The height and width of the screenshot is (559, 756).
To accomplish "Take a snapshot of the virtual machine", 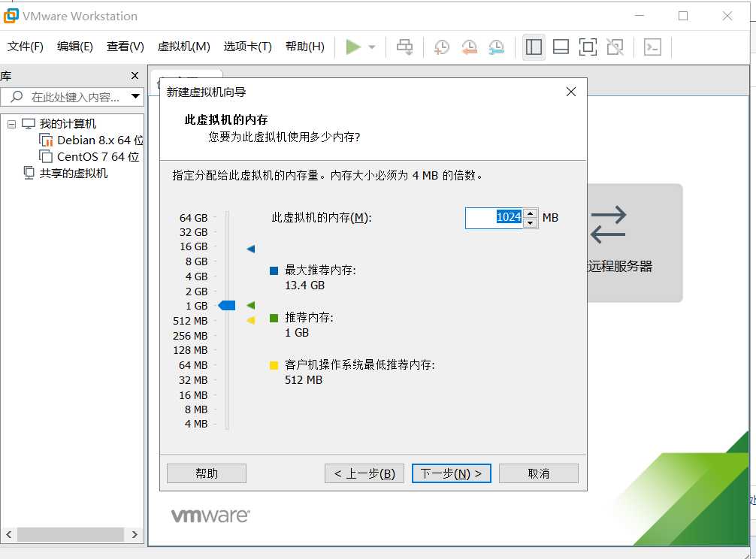I will 441,47.
